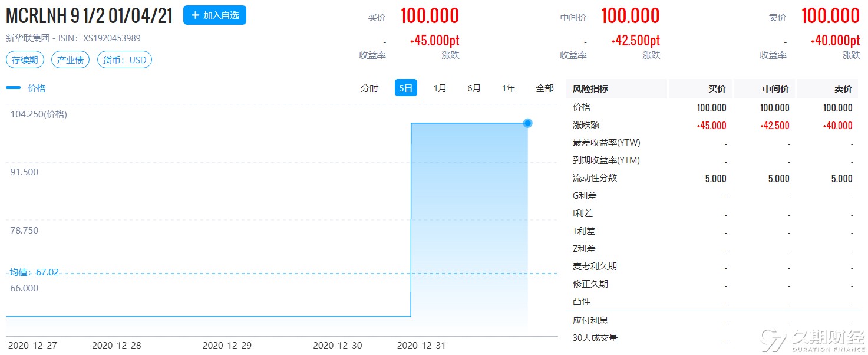Toggle the 价格 legend series
868x355 pixels.
[x=26, y=88]
